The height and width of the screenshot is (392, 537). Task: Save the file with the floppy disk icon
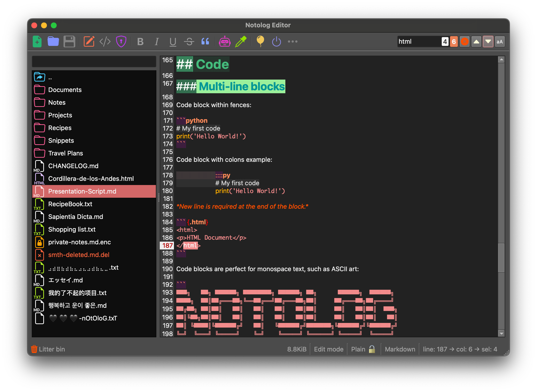coord(69,41)
